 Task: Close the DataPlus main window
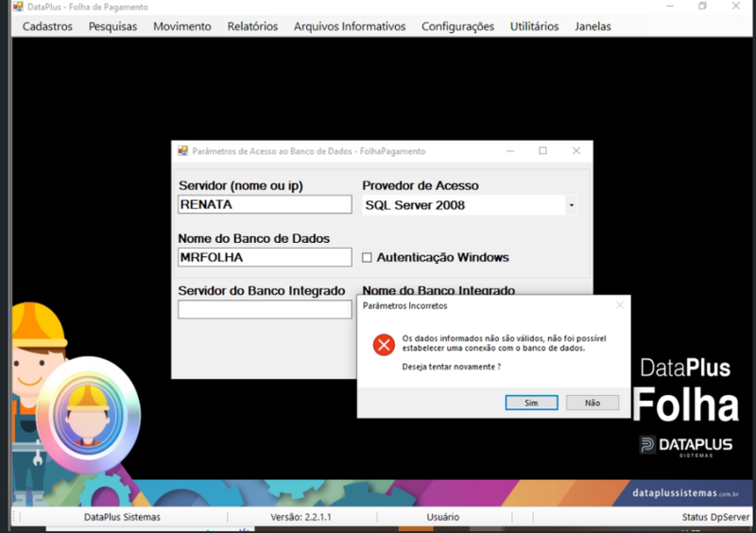(736, 7)
